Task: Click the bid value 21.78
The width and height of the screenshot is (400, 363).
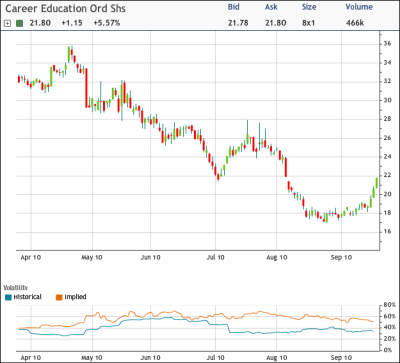Action: (238, 23)
